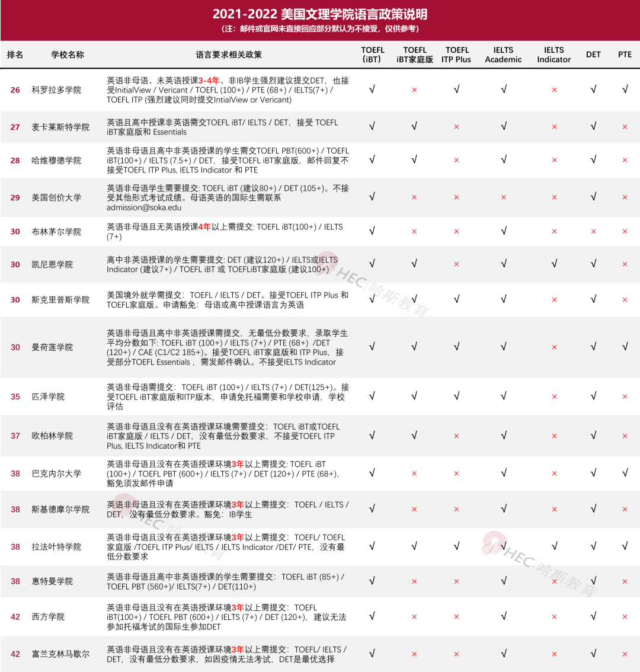Click the title 2021-2022 美国文理学院语言政策说明
This screenshot has width=640, height=672.
point(320,14)
